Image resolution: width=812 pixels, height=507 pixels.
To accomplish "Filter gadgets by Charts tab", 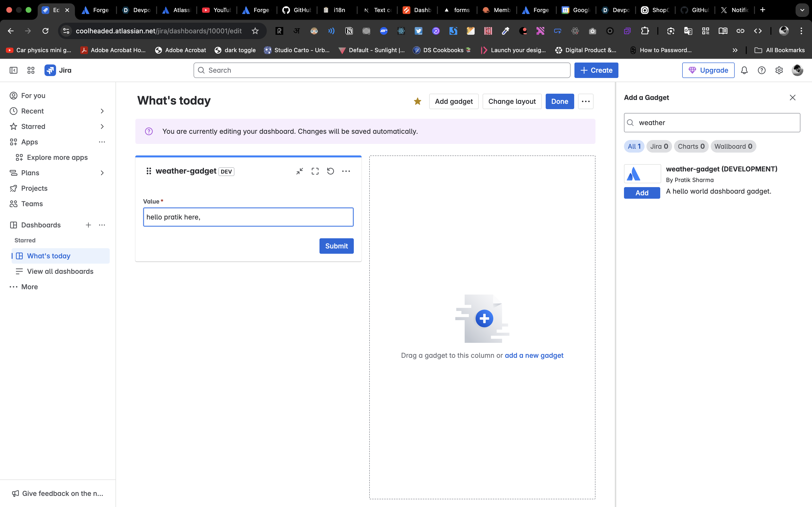I will tap(691, 146).
